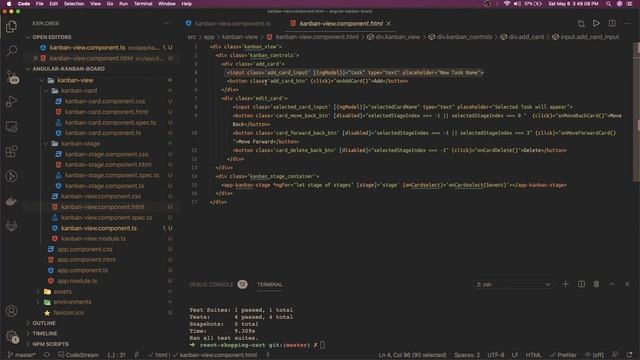This screenshot has height=360, width=640.
Task: Open the Extensions view
Action: (11, 151)
